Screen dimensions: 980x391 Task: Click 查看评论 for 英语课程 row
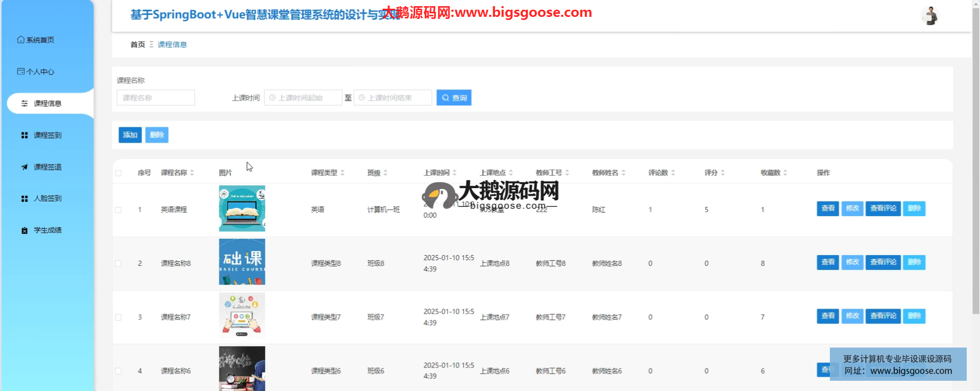(x=883, y=209)
